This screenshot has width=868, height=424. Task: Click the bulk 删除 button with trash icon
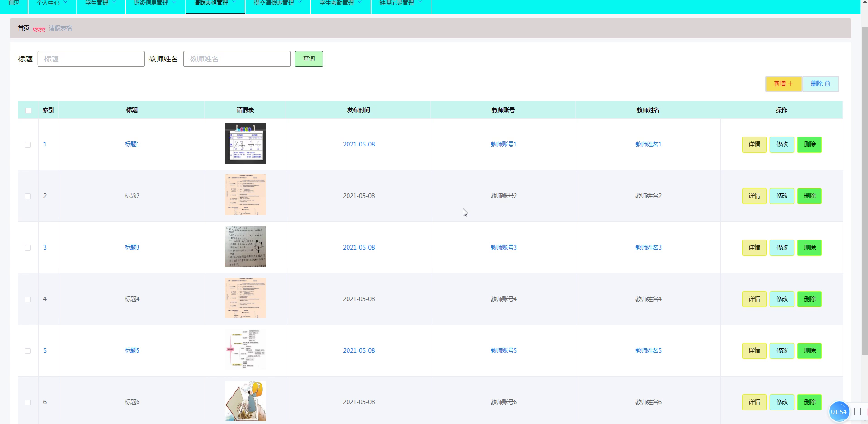[x=820, y=84]
